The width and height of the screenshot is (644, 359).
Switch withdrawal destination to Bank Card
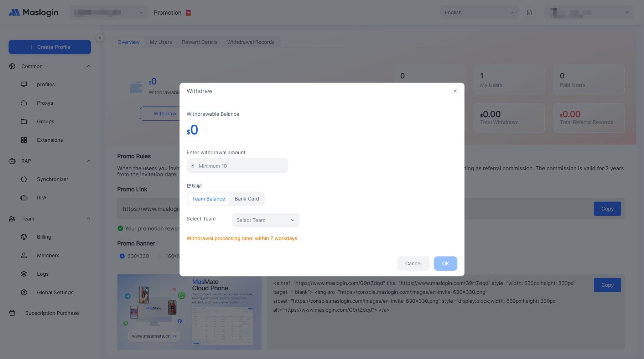coord(246,199)
